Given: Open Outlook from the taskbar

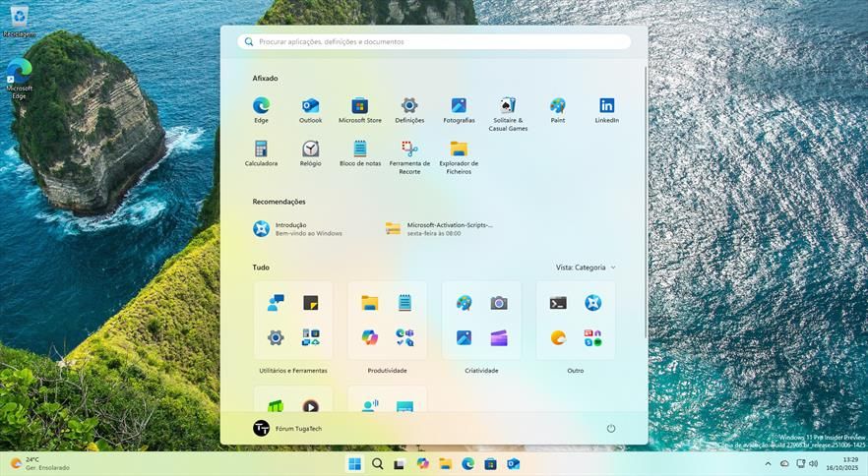Looking at the screenshot, I should pos(513,464).
